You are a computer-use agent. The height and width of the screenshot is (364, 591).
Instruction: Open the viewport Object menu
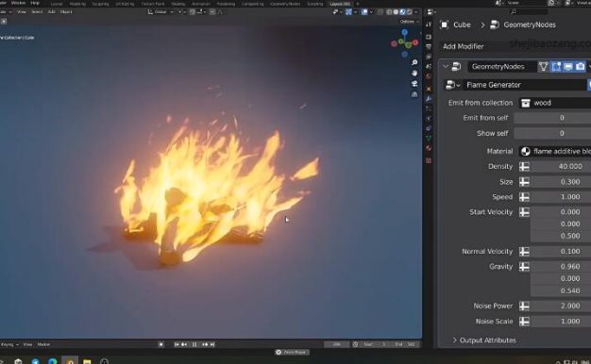pyautogui.click(x=66, y=12)
